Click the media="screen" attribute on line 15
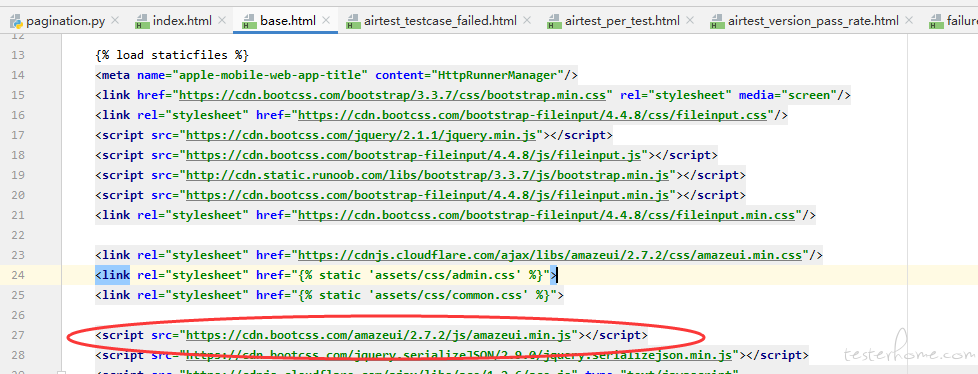 pos(788,95)
